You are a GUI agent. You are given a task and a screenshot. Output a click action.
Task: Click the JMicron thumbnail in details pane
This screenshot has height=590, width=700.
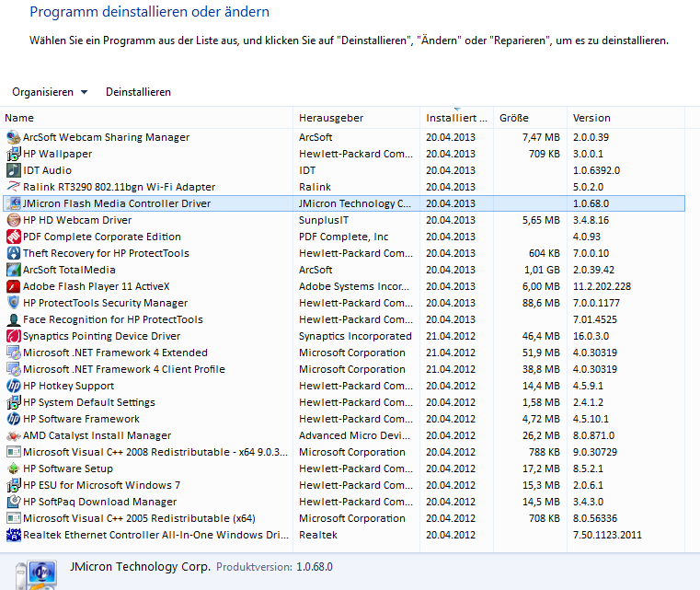[x=37, y=574]
